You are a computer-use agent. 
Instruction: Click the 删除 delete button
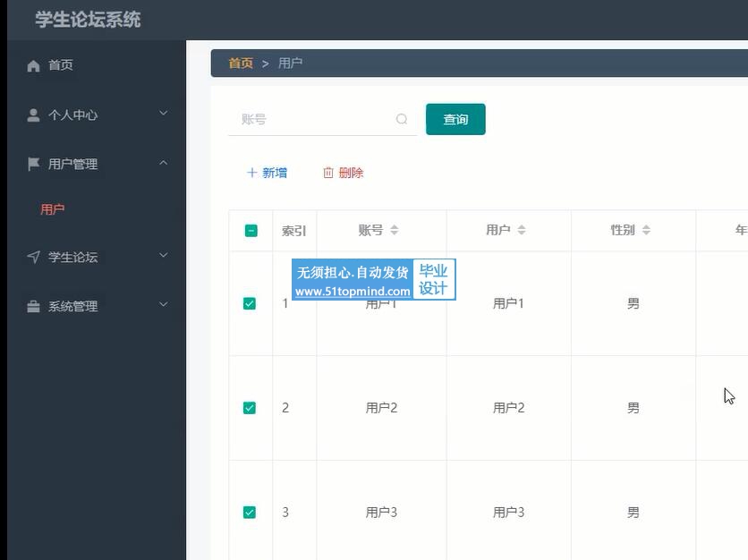(x=343, y=173)
